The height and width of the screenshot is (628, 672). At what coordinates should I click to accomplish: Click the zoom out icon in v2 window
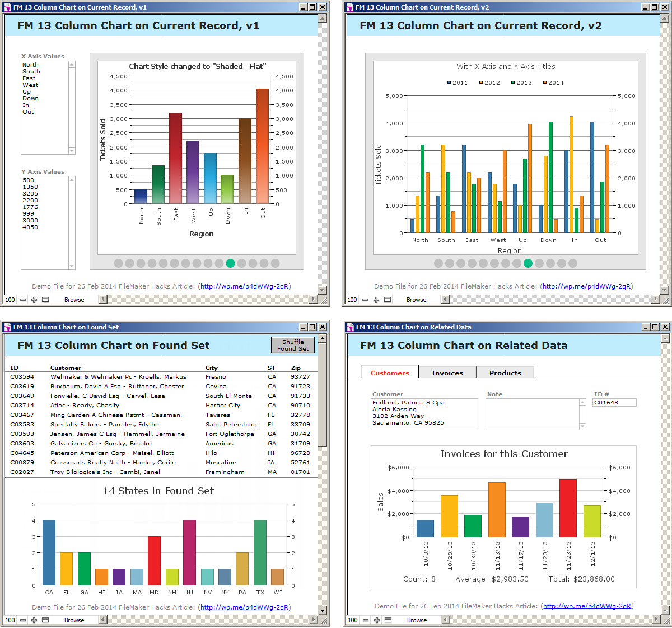click(365, 300)
